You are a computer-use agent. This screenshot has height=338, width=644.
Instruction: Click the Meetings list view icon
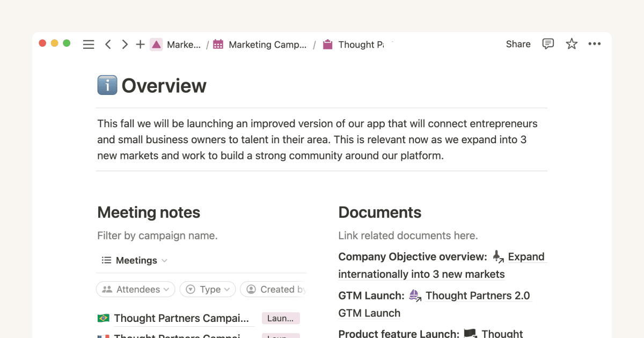tap(106, 260)
